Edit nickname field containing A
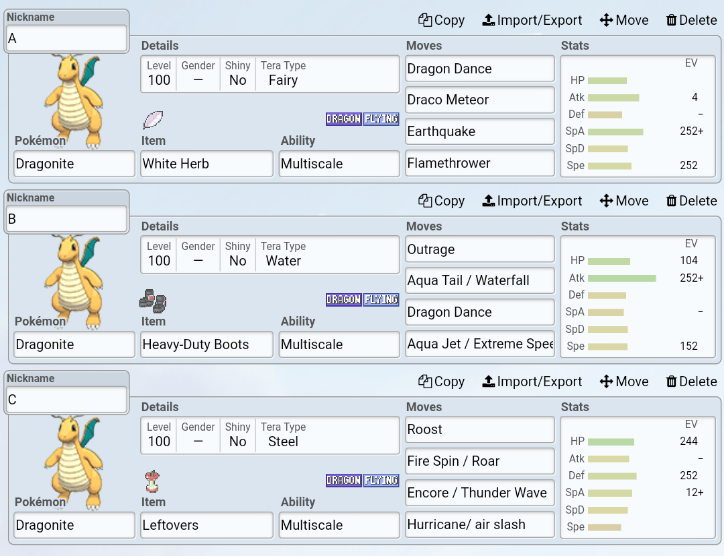724x556 pixels. pyautogui.click(x=66, y=38)
